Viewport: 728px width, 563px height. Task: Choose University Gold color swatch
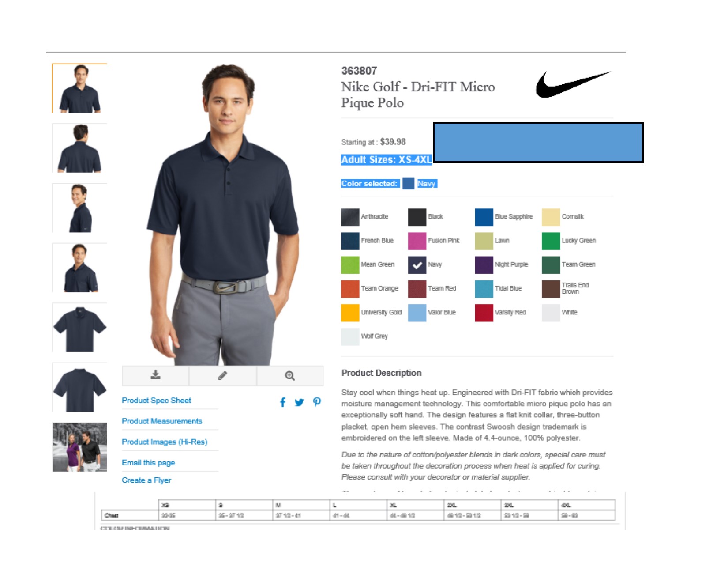pos(350,312)
